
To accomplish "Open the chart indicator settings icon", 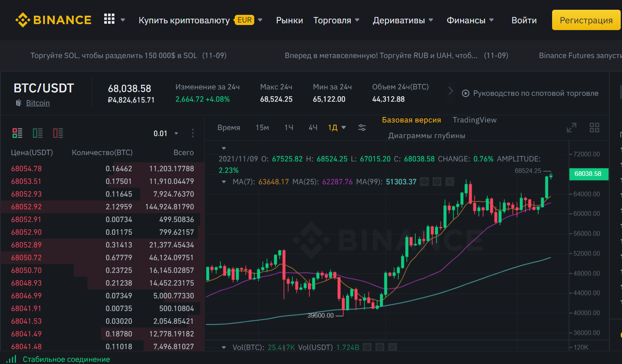I will 362,127.
